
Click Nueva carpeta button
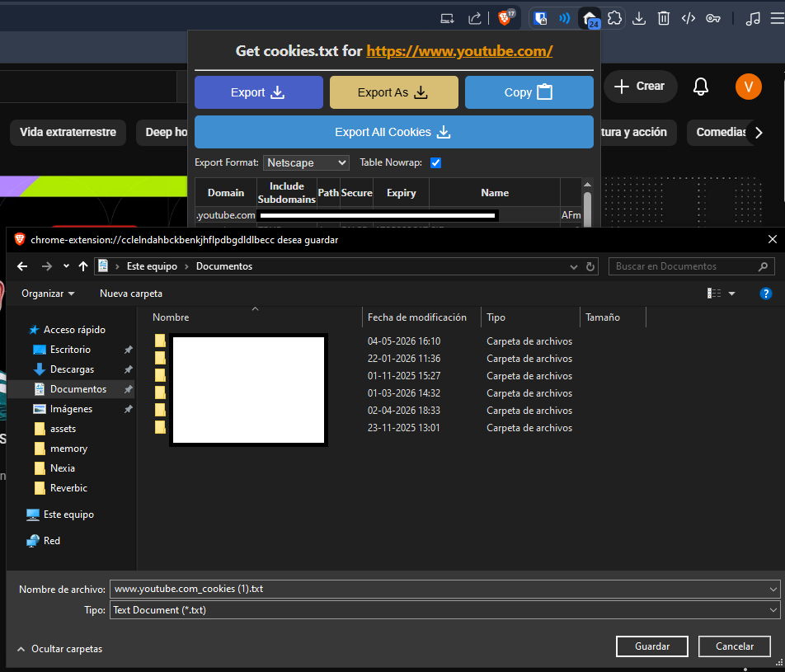click(131, 294)
